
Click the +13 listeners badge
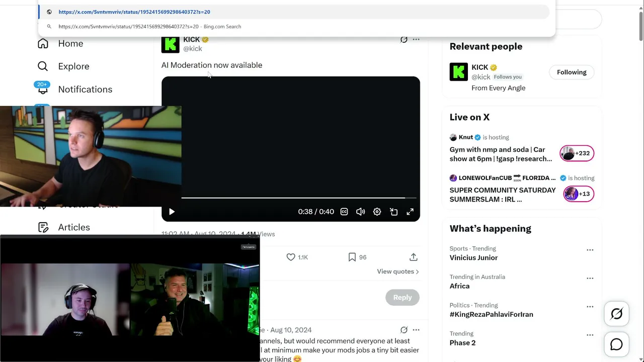pyautogui.click(x=579, y=194)
